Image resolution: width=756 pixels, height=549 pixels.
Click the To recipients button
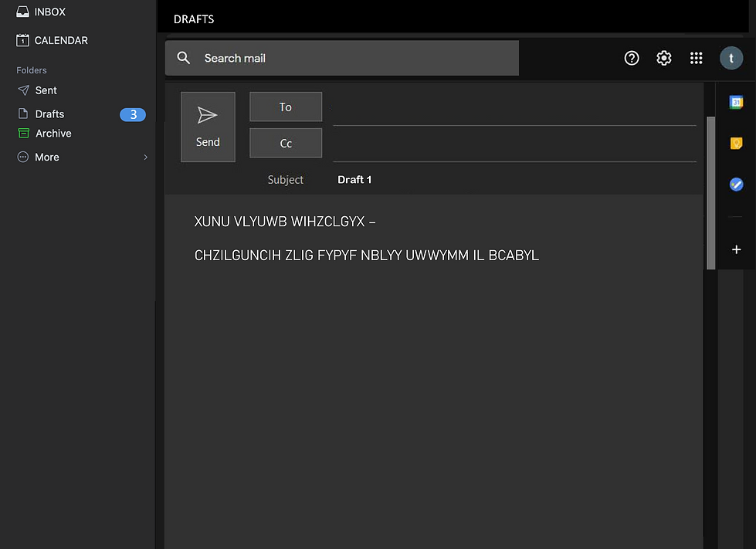tap(286, 107)
